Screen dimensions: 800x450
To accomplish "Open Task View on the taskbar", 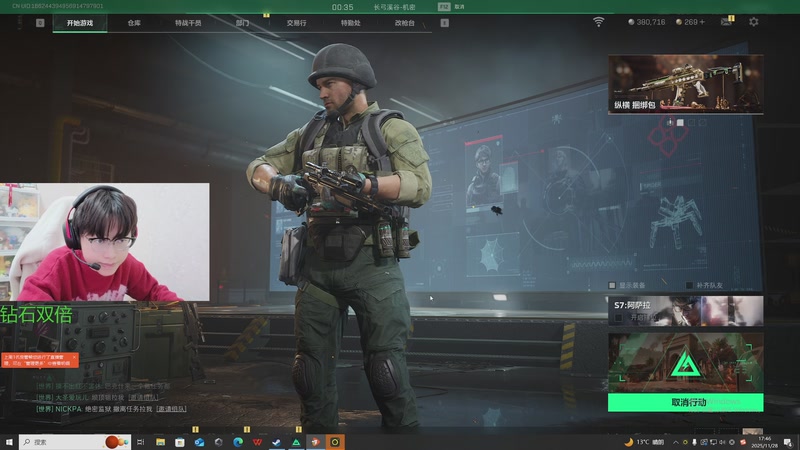I will [140, 442].
